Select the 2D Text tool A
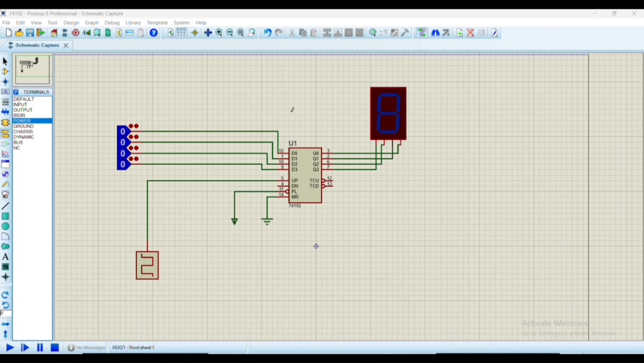The height and width of the screenshot is (363, 644). click(5, 257)
